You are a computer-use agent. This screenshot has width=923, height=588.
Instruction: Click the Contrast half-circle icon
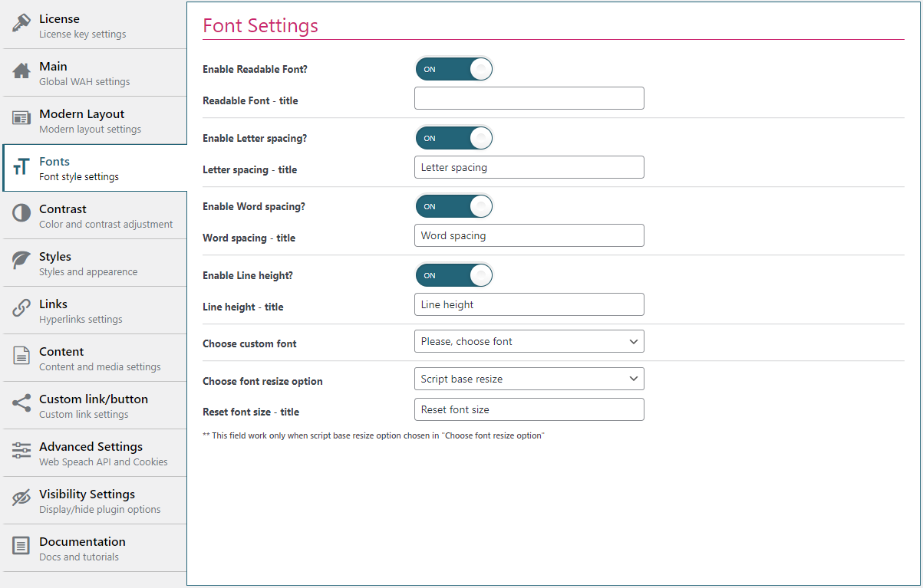tap(21, 213)
